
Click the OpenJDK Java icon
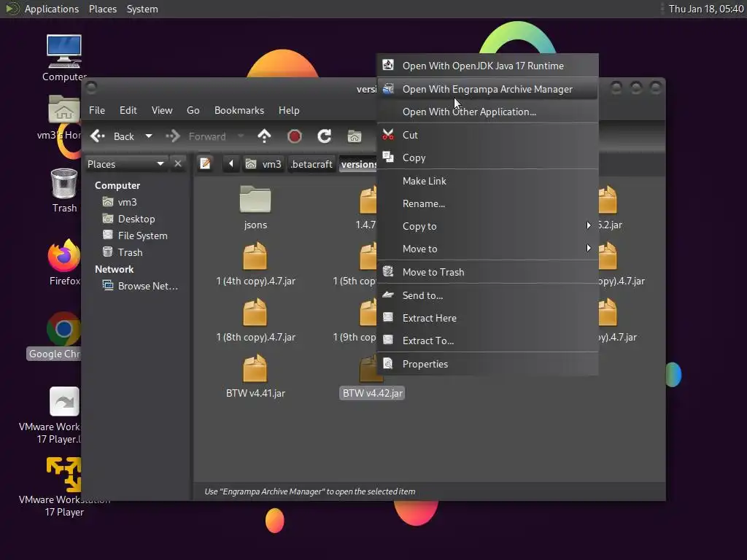388,65
